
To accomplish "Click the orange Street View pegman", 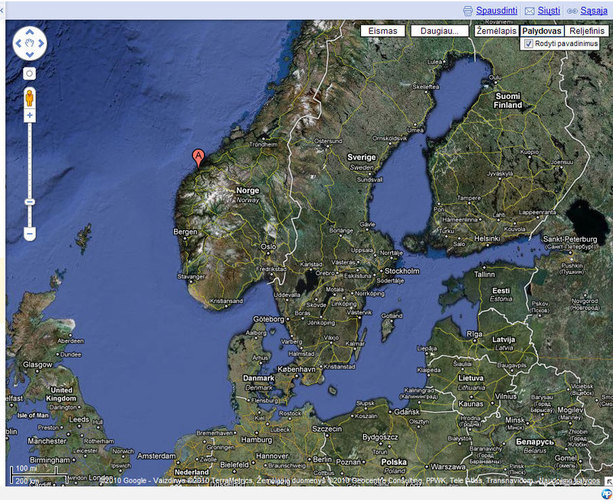I will click(30, 97).
